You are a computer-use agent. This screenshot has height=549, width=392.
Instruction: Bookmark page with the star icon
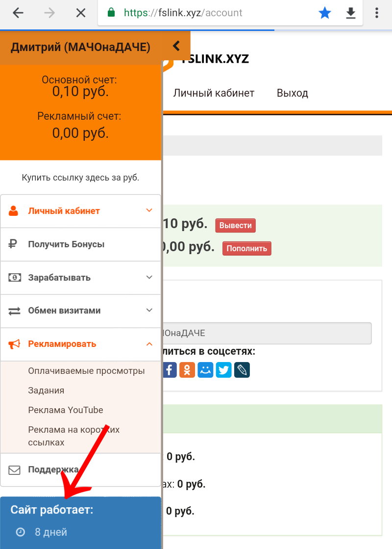click(x=325, y=13)
